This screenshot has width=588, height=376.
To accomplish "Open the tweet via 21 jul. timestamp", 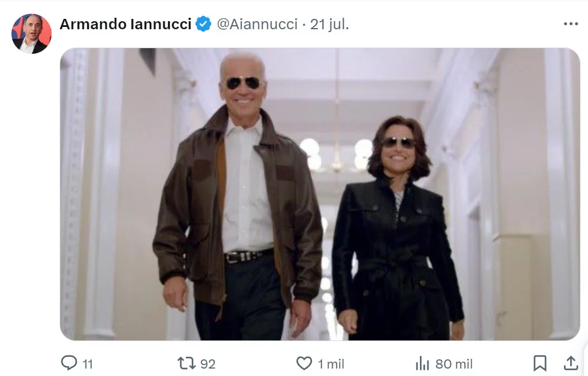I will pyautogui.click(x=329, y=24).
